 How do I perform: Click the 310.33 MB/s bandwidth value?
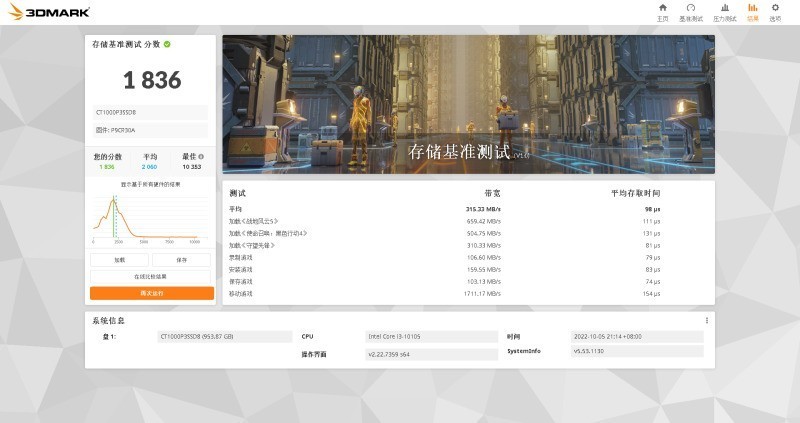[484, 245]
